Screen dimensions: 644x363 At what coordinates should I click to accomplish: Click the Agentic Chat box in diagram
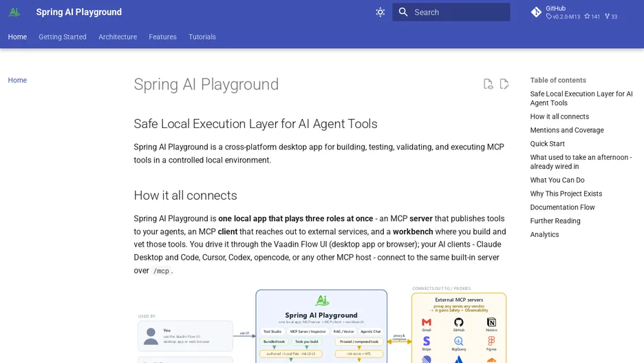point(370,331)
